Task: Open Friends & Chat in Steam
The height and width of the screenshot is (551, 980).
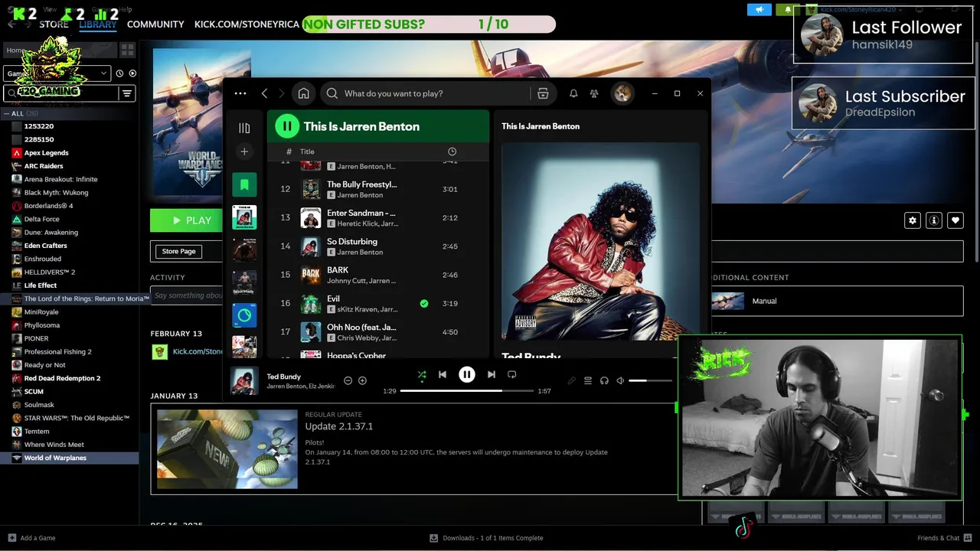Action: coord(945,538)
